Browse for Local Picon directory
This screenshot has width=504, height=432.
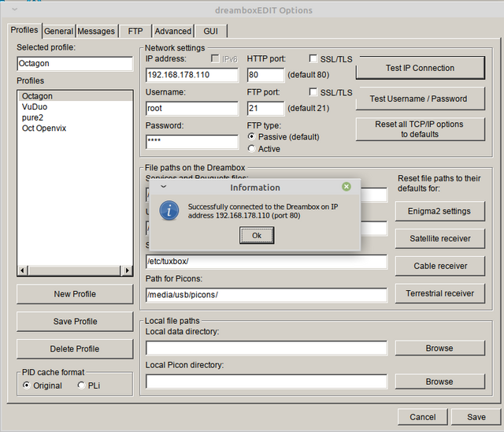[x=439, y=382]
